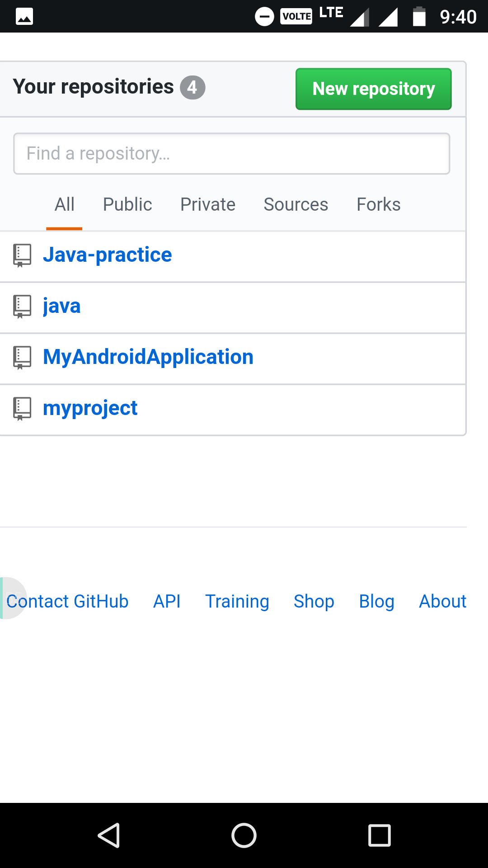Switch to the Public repositories tab

(127, 204)
